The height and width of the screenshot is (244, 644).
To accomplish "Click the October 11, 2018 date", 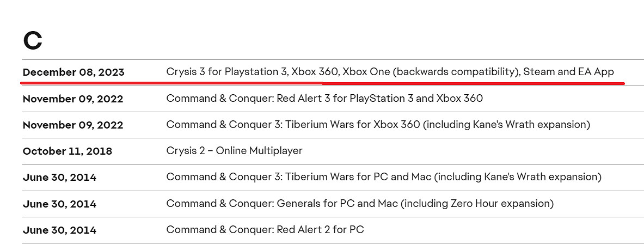I will [x=68, y=151].
